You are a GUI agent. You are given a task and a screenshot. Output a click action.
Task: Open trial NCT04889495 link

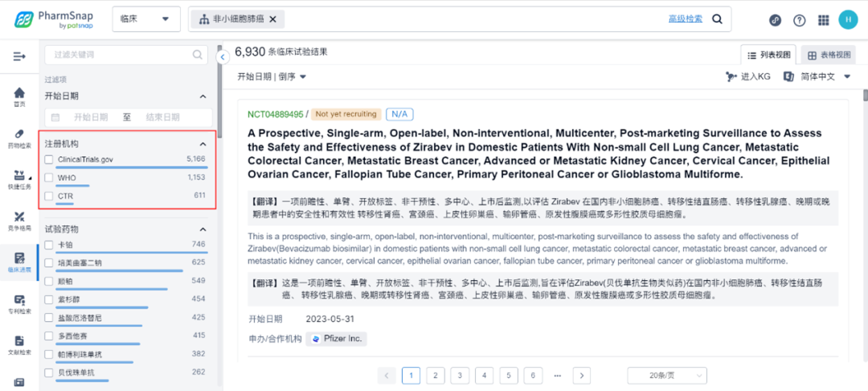coord(275,114)
